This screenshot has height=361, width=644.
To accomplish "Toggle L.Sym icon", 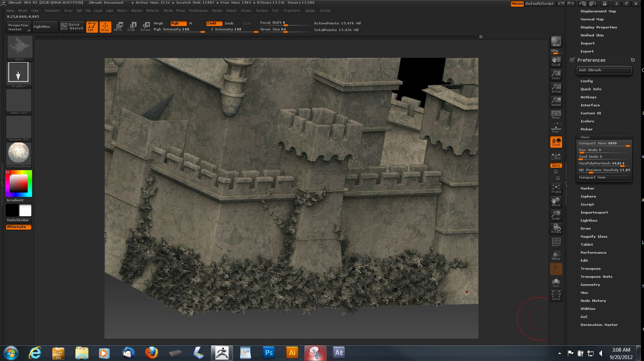I will [556, 156].
